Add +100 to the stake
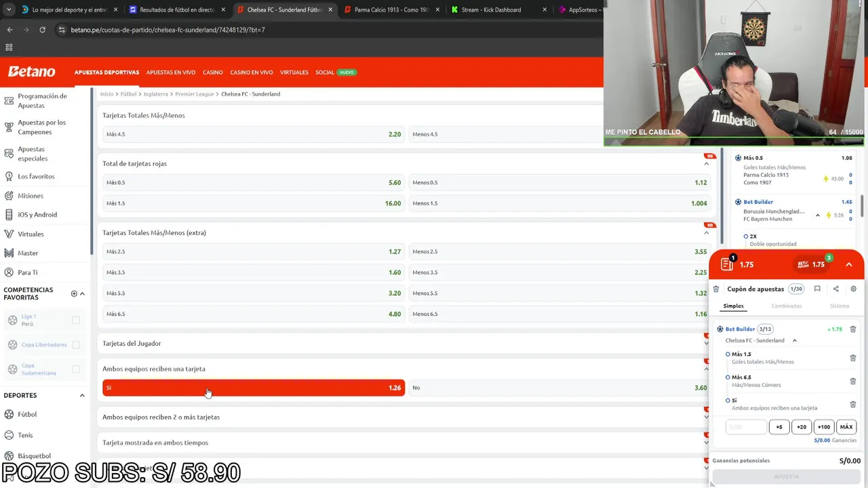The height and width of the screenshot is (488, 868). tap(824, 427)
